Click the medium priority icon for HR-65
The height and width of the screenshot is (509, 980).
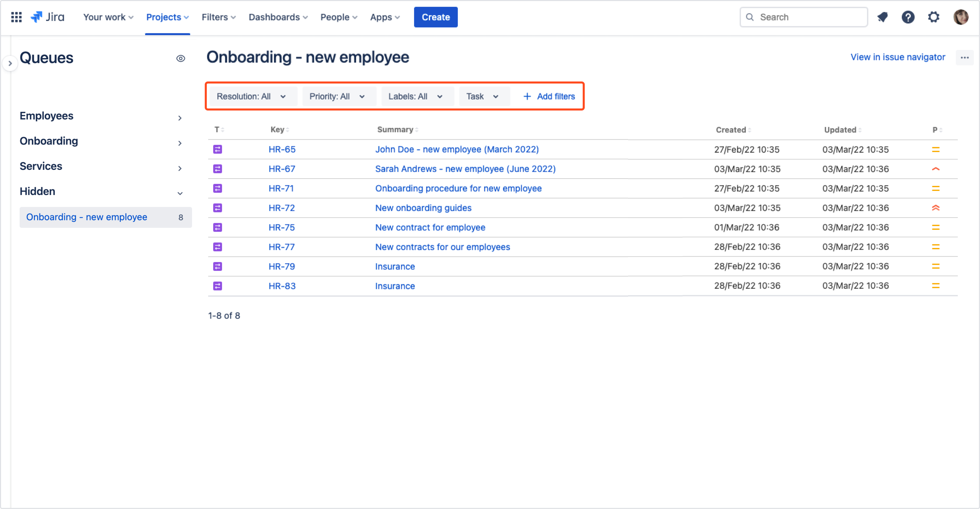click(935, 149)
